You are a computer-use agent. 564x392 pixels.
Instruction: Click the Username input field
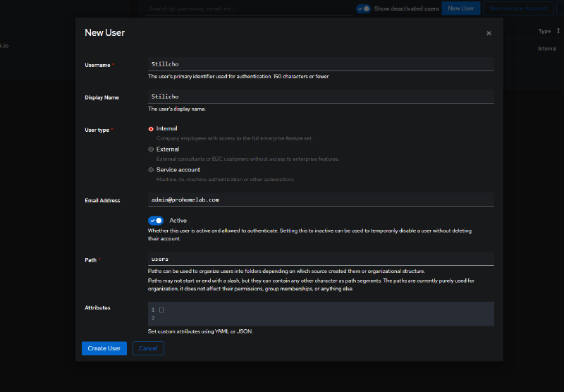click(321, 64)
